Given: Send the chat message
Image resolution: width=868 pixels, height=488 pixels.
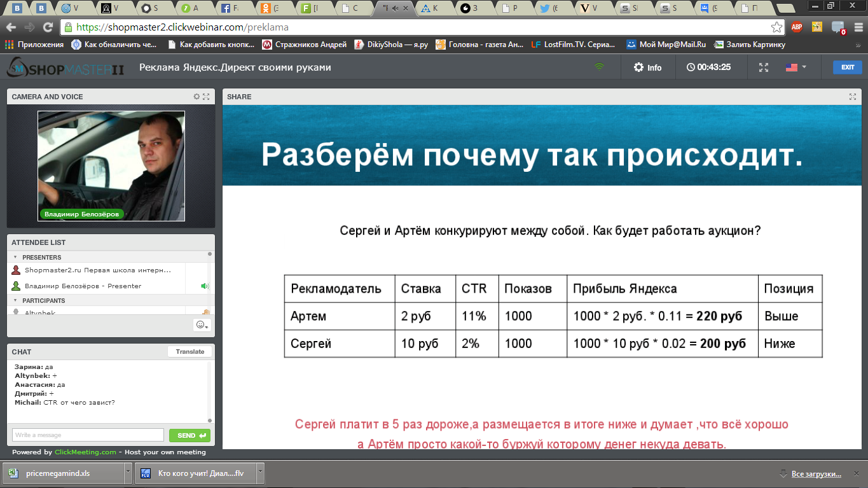Looking at the screenshot, I should click(189, 435).
